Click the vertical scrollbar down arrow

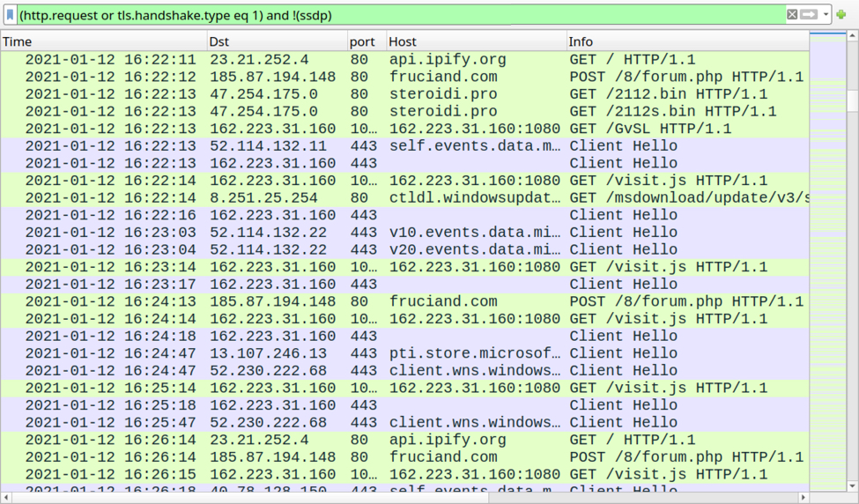click(x=853, y=485)
